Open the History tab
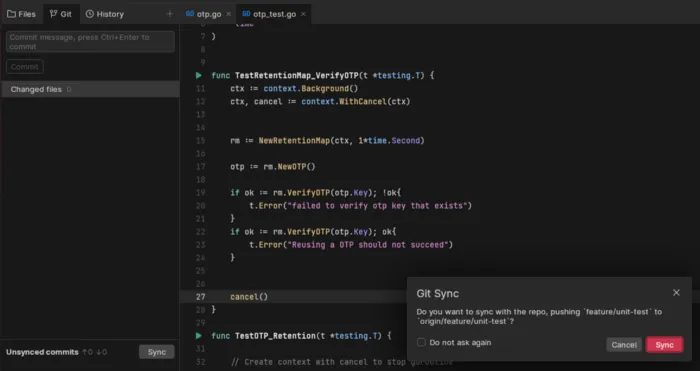 tap(105, 14)
